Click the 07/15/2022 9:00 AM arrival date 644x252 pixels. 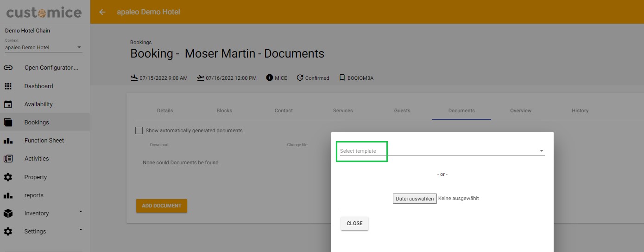pyautogui.click(x=164, y=78)
